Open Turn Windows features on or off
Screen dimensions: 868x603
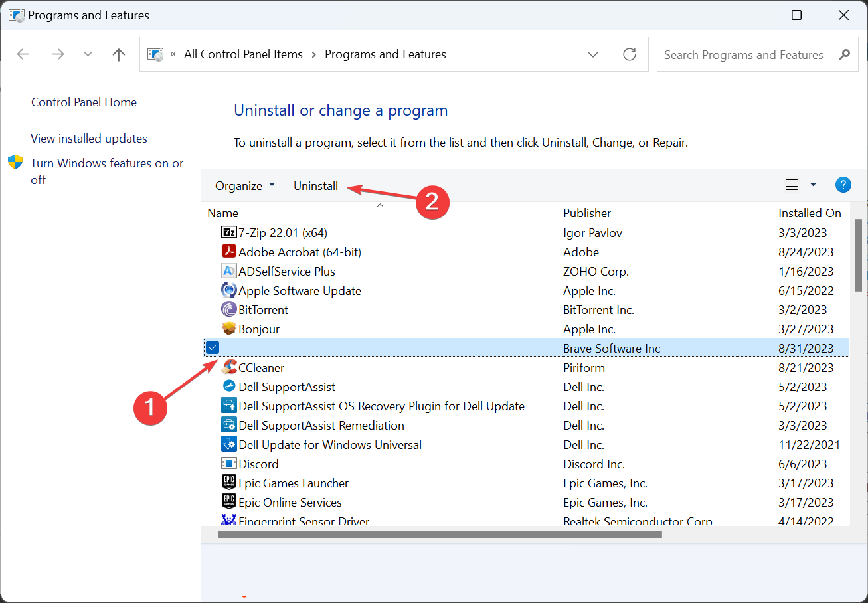pyautogui.click(x=107, y=171)
